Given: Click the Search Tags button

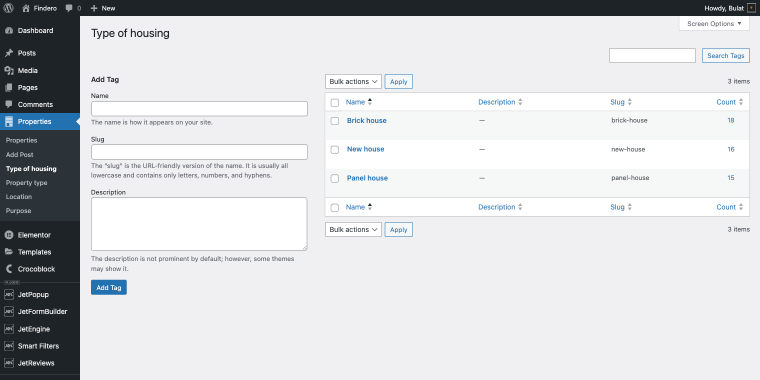Looking at the screenshot, I should click(x=726, y=56).
